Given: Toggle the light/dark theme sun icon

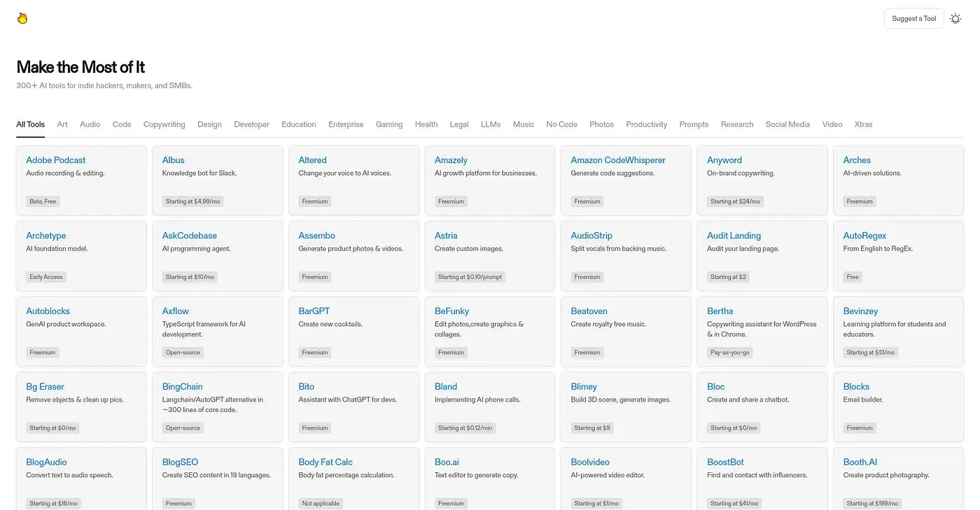Looking at the screenshot, I should [955, 19].
